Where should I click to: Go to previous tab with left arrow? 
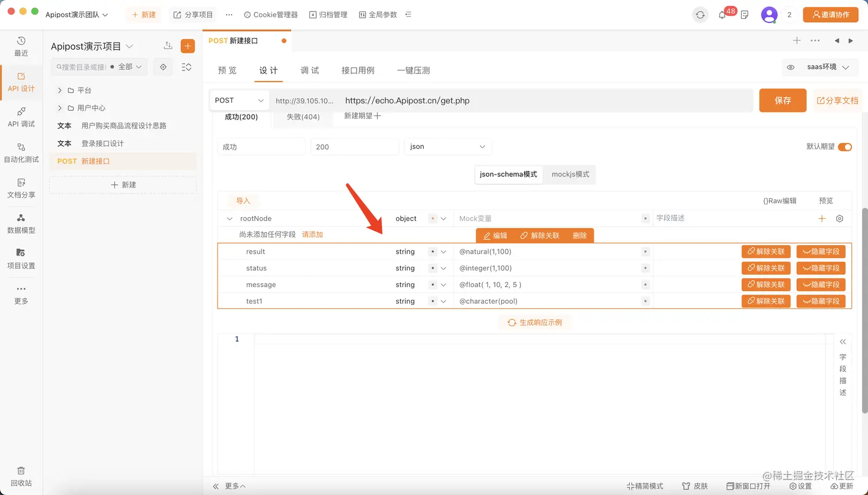point(836,41)
